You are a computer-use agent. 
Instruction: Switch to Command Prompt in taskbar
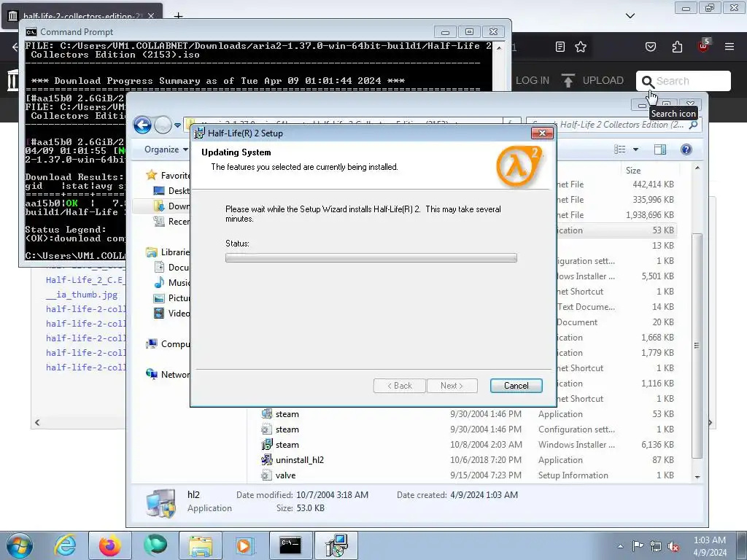(290, 545)
